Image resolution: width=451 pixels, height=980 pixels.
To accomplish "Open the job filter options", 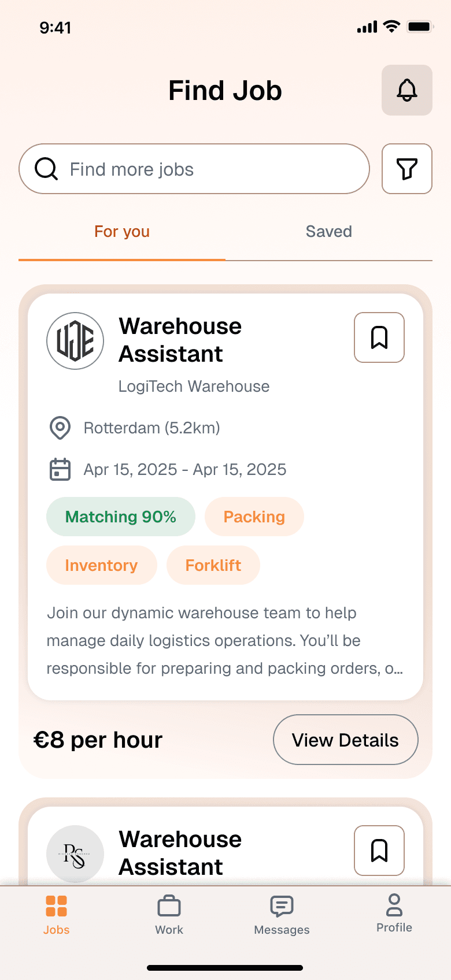I will point(406,169).
